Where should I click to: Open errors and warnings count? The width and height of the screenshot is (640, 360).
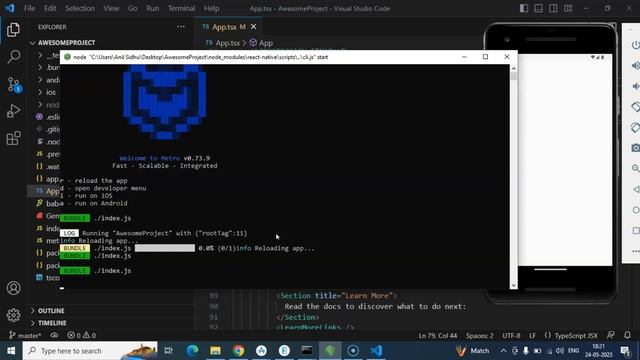81,336
